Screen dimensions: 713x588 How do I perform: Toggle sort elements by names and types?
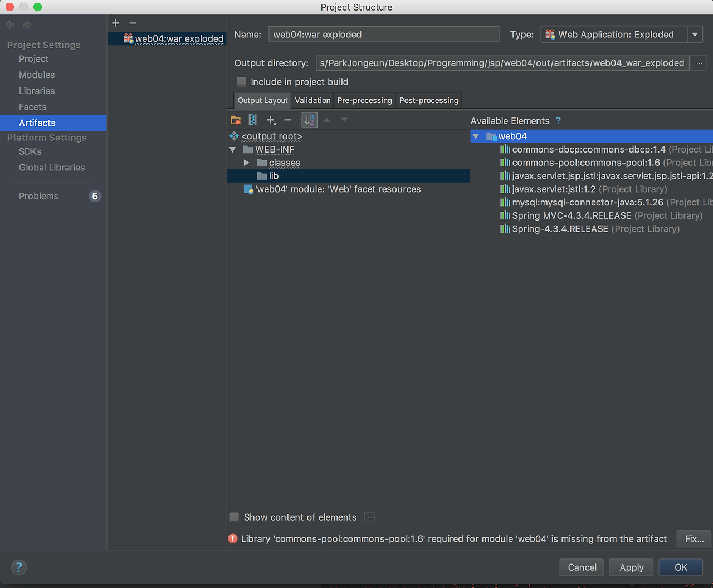310,120
